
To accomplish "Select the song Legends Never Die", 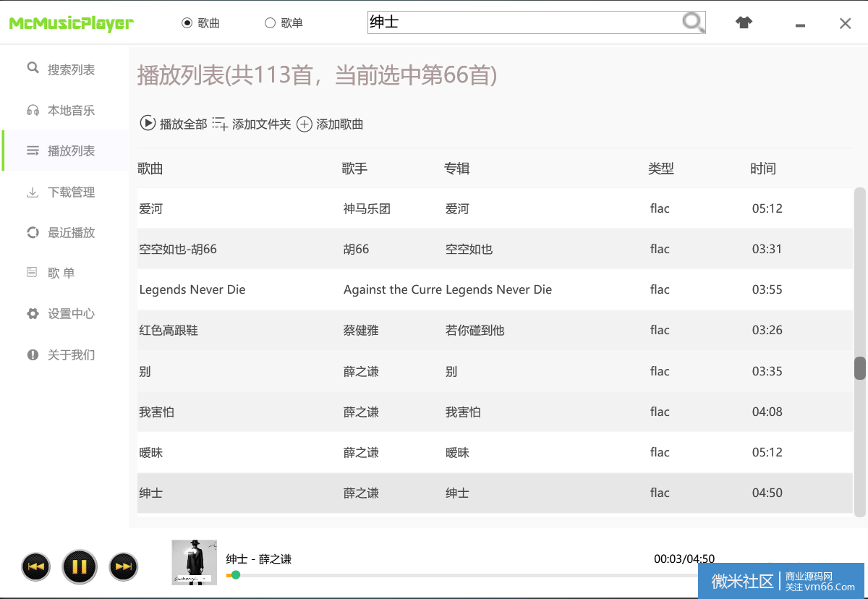I will 495,289.
